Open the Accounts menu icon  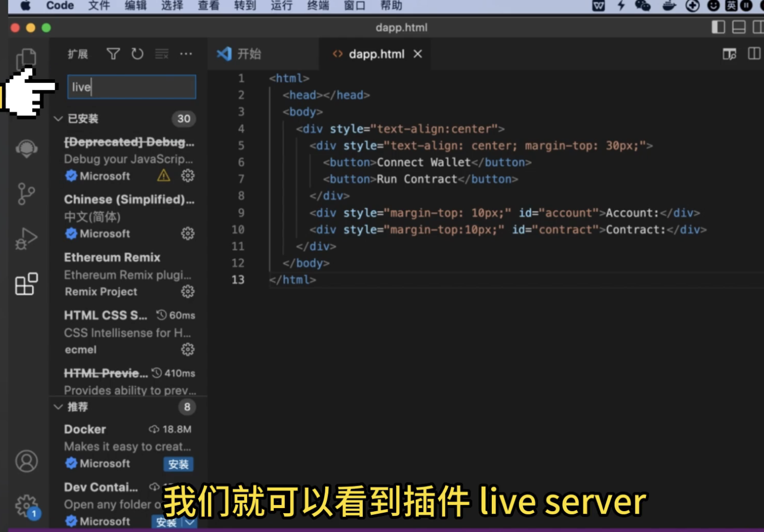pos(26,461)
